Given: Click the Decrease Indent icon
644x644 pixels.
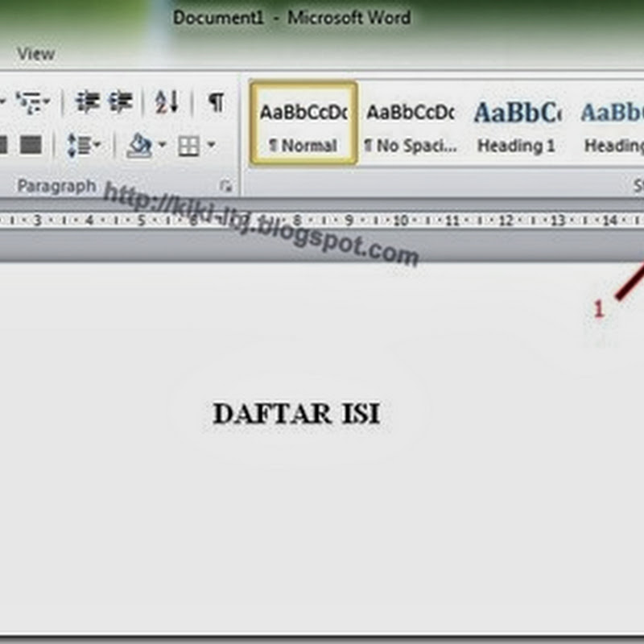Looking at the screenshot, I should (x=88, y=102).
